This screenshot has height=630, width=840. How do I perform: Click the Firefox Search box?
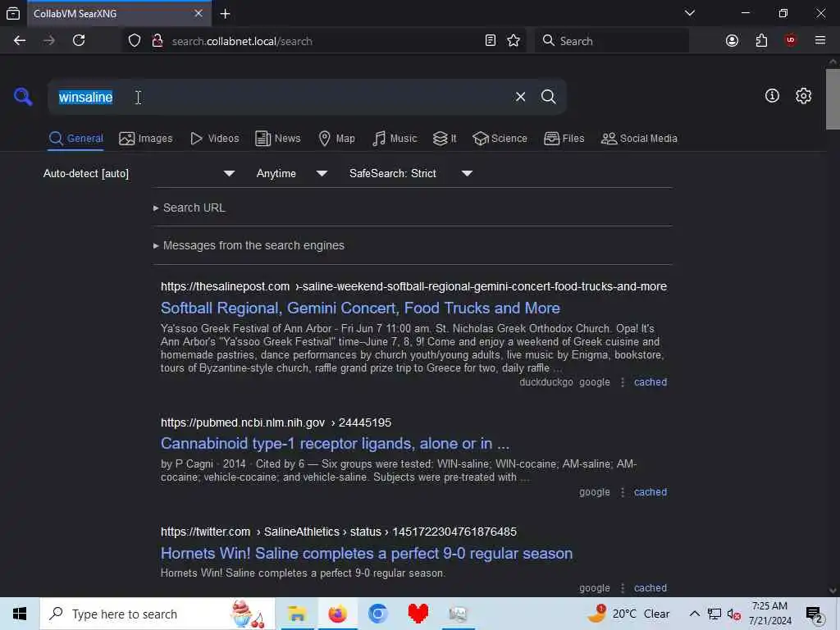coord(612,41)
